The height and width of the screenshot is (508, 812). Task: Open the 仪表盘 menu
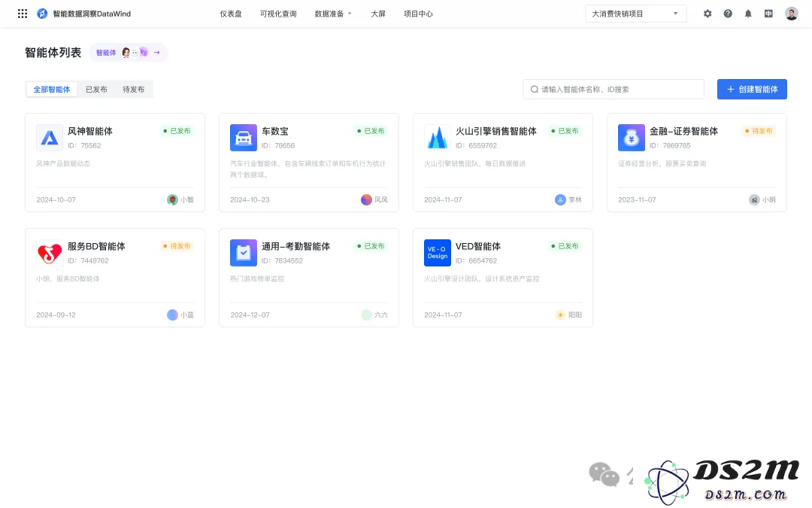231,14
